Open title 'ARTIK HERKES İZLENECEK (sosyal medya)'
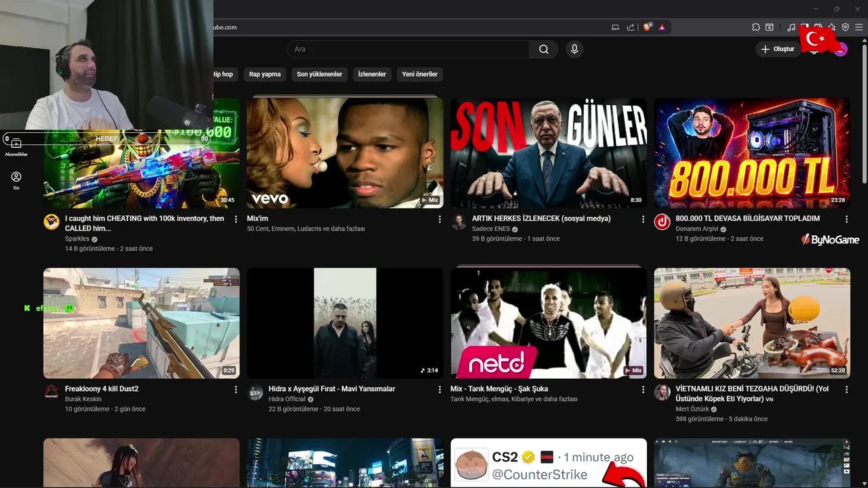This screenshot has width=868, height=488. (541, 218)
